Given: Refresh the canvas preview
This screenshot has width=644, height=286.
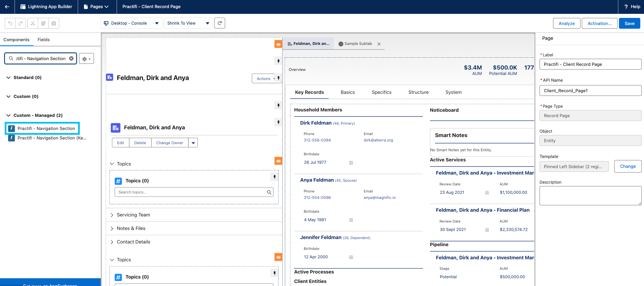Looking at the screenshot, I should click(x=220, y=23).
